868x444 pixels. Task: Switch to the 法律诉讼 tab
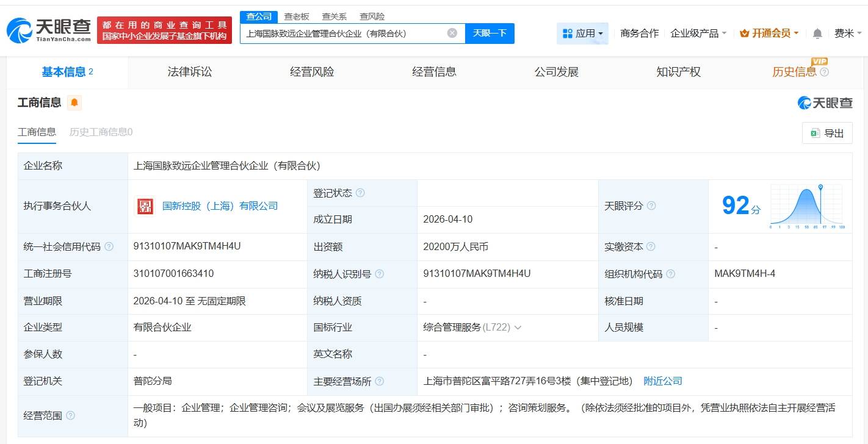[189, 71]
